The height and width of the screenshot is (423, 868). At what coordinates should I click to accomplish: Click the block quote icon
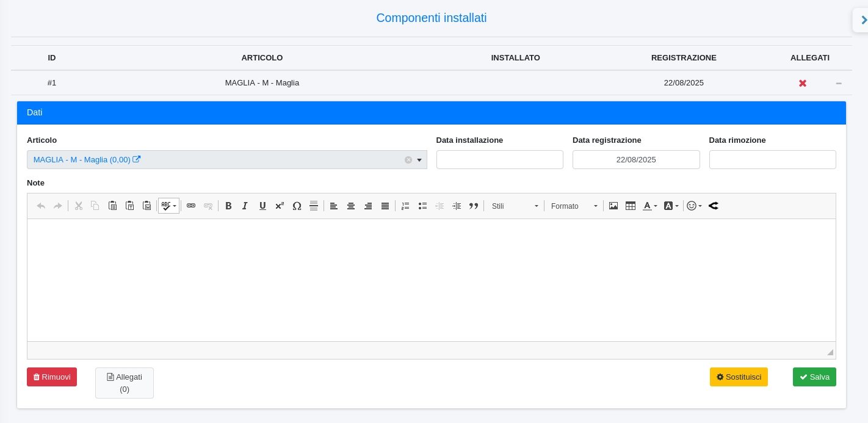pyautogui.click(x=474, y=206)
